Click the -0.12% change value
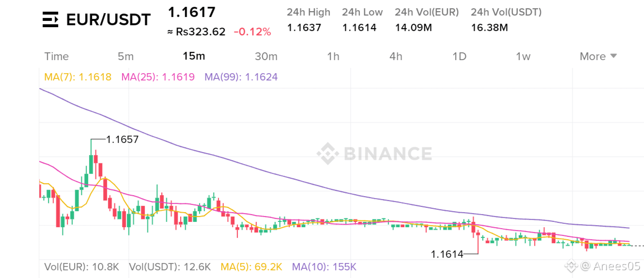 coord(252,32)
